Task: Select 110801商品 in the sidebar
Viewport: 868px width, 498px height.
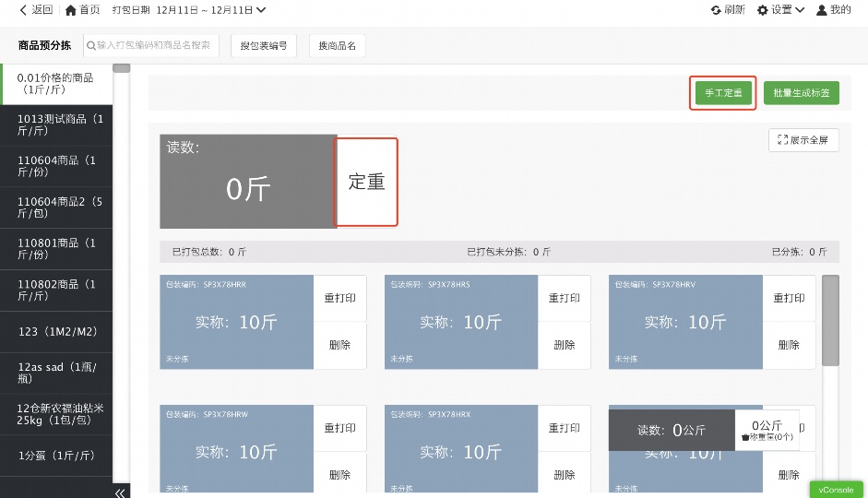Action: pyautogui.click(x=56, y=249)
